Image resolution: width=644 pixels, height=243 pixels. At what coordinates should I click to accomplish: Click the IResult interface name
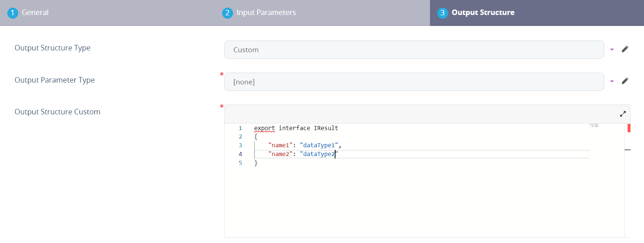click(x=326, y=128)
